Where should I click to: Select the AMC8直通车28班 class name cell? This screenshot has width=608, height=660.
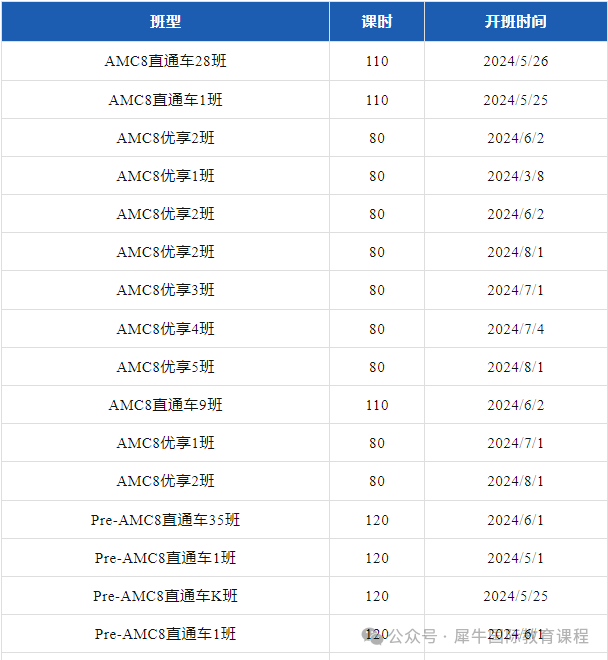[165, 61]
